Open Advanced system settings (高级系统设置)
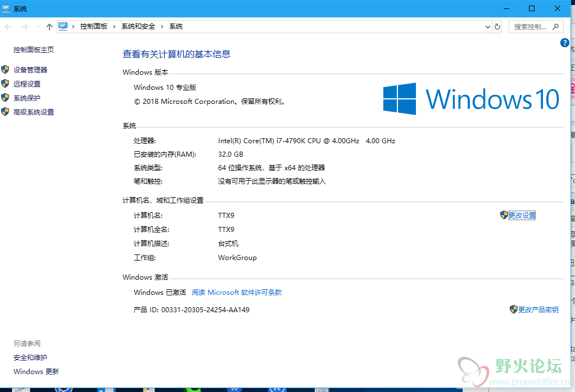 [x=34, y=112]
